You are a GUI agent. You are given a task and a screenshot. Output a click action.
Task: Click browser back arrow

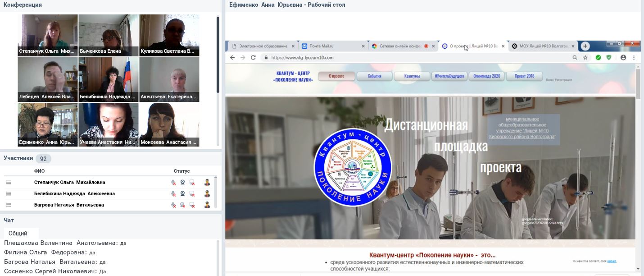point(232,58)
